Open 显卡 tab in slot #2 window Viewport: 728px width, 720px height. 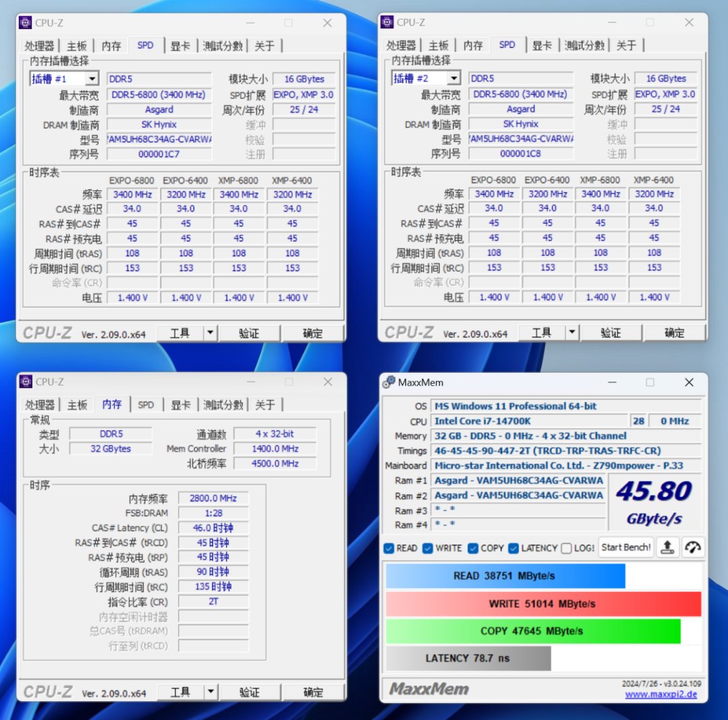pos(542,45)
